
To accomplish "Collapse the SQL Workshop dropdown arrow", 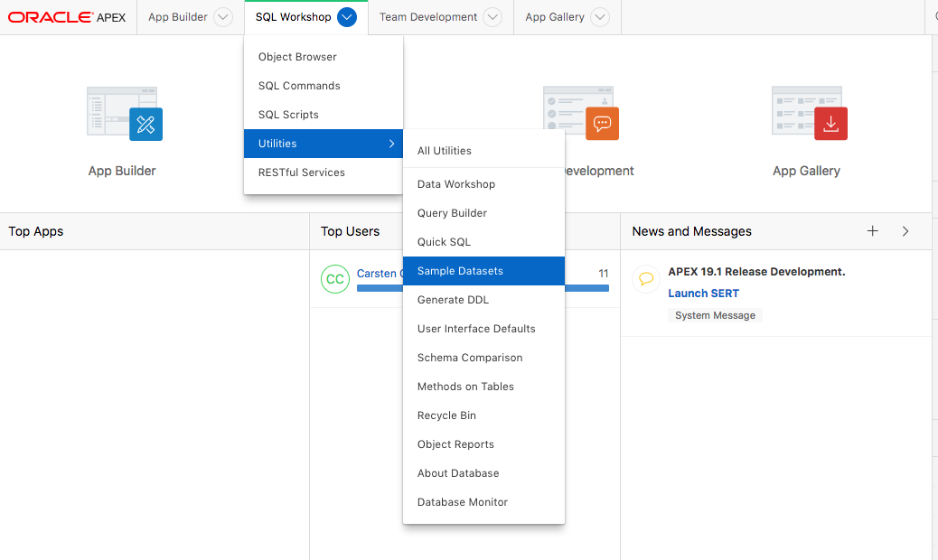I will pyautogui.click(x=347, y=17).
